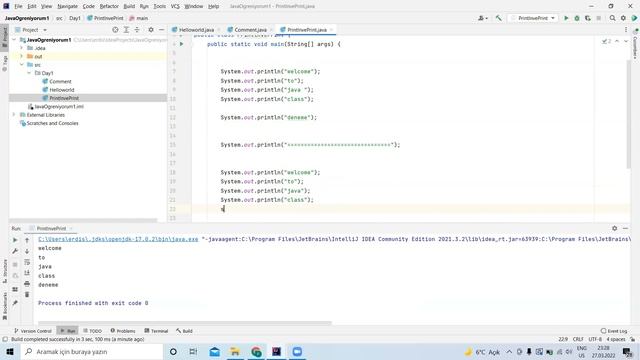This screenshot has height=360, width=640.
Task: Print console output with printer icon
Action: click(27, 284)
